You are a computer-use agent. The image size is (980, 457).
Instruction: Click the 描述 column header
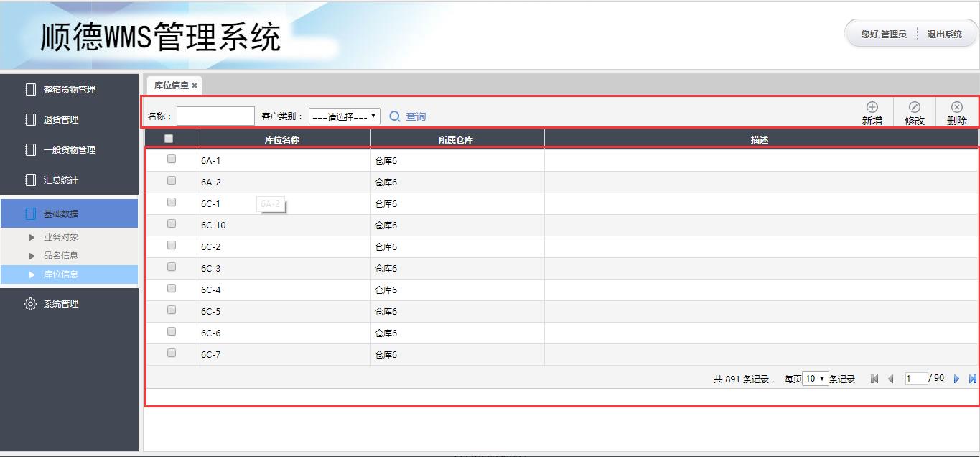tap(761, 139)
